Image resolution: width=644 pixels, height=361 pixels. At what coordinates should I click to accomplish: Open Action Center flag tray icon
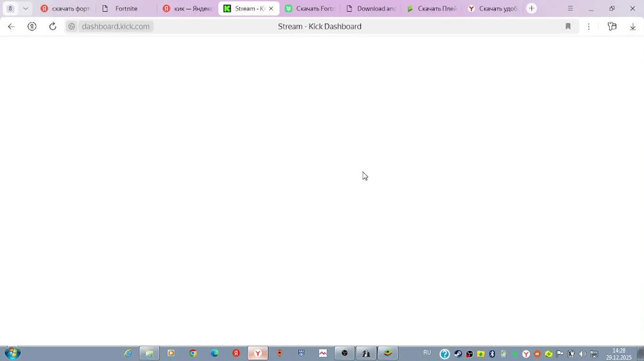coord(560,354)
